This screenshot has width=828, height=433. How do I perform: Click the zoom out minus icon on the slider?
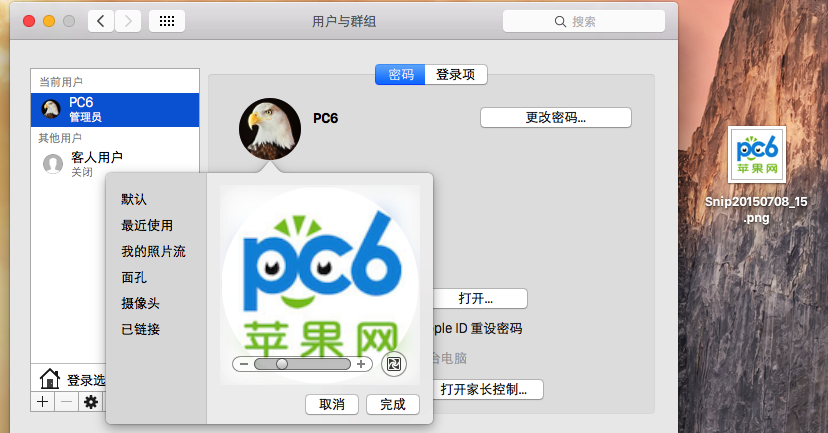click(x=243, y=364)
